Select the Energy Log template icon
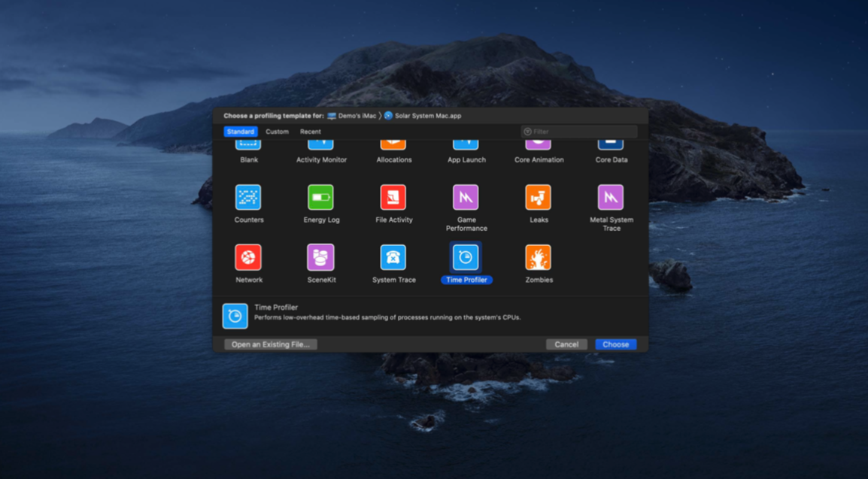This screenshot has width=868, height=479. point(320,198)
